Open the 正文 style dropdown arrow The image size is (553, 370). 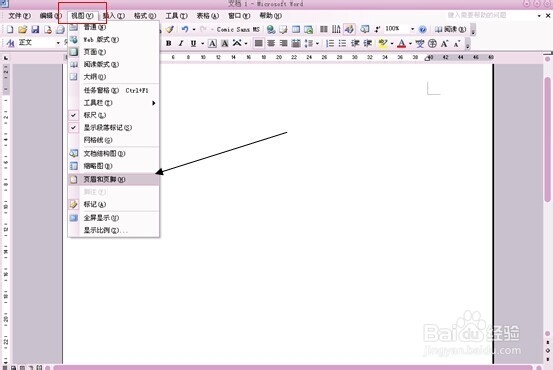coord(58,43)
